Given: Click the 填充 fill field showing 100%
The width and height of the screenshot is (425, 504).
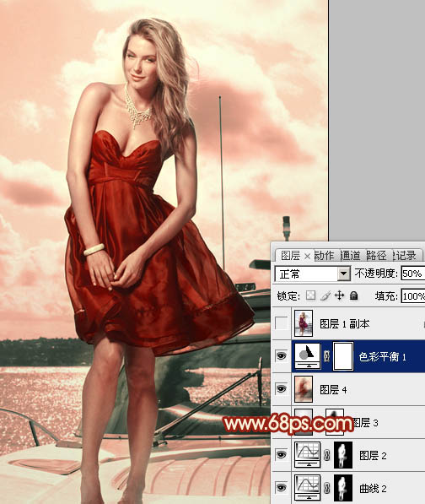Looking at the screenshot, I should [x=413, y=295].
